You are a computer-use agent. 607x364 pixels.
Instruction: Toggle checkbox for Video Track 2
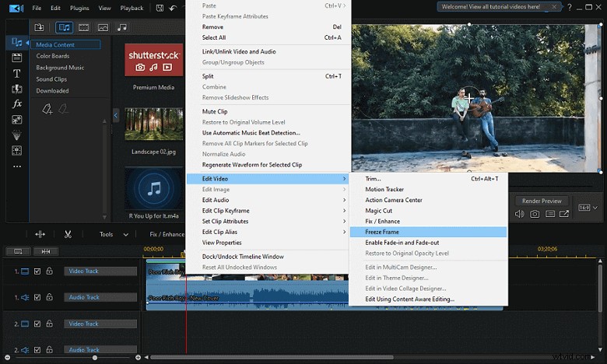pyautogui.click(x=37, y=324)
